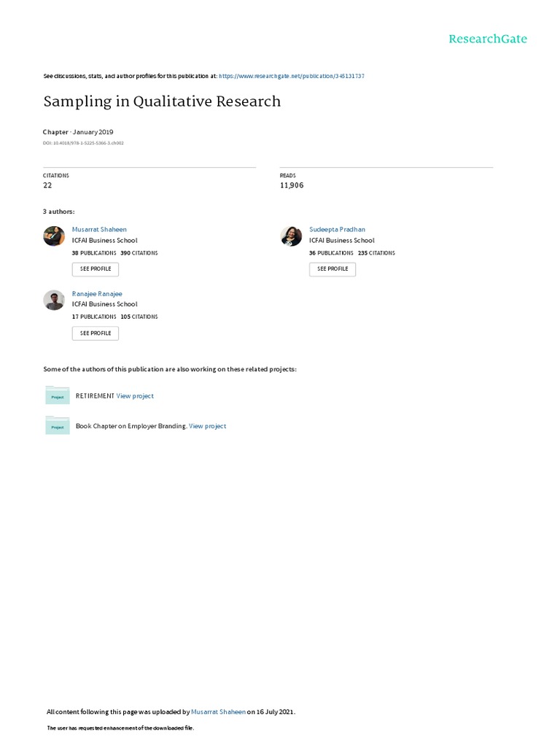Open Sudeepta Pradhan author name link

[x=335, y=229]
